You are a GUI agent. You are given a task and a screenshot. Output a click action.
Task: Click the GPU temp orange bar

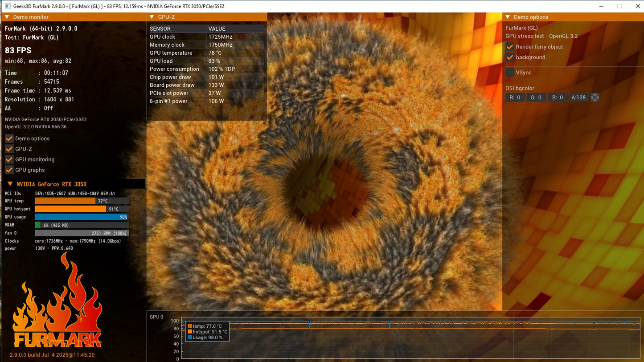tap(65, 201)
